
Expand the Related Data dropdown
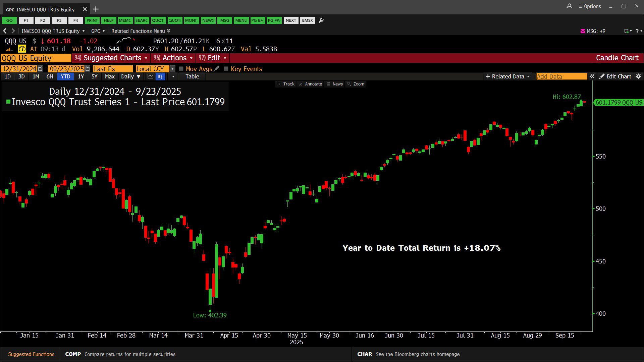507,76
